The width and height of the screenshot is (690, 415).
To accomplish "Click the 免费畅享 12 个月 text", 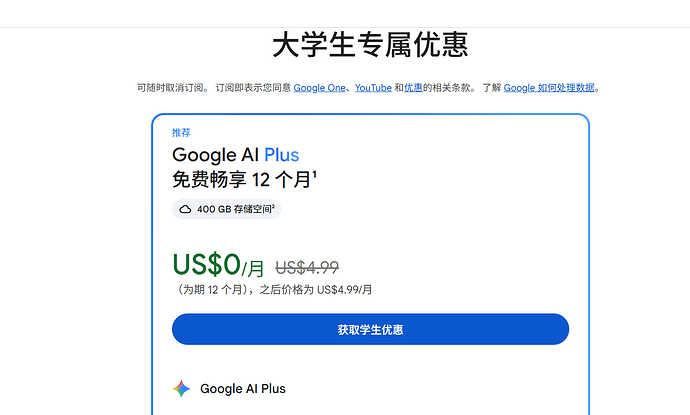I will (242, 180).
